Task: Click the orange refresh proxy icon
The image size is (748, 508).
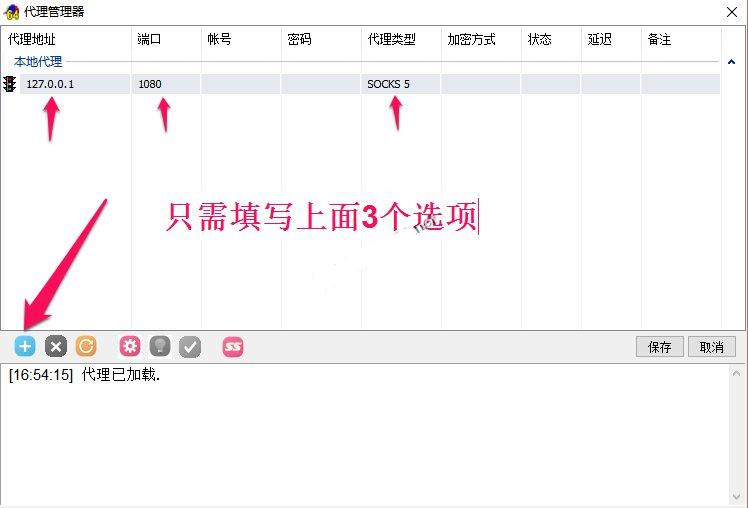Action: (87, 347)
